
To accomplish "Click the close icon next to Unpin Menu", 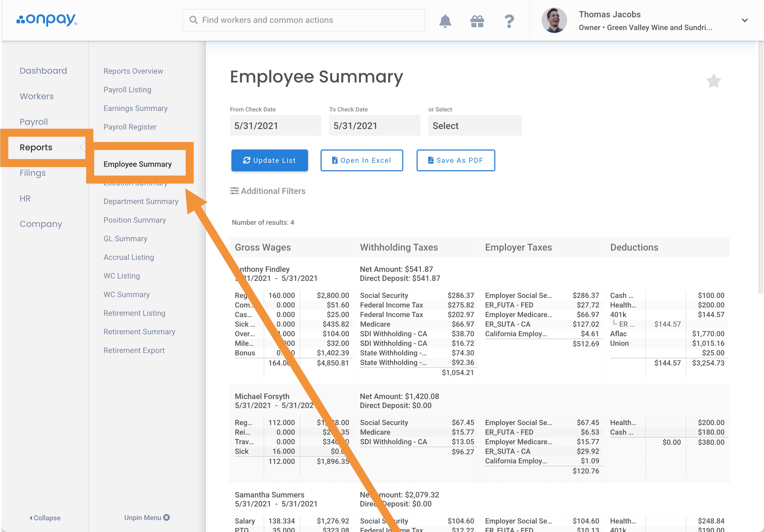I will click(x=167, y=517).
